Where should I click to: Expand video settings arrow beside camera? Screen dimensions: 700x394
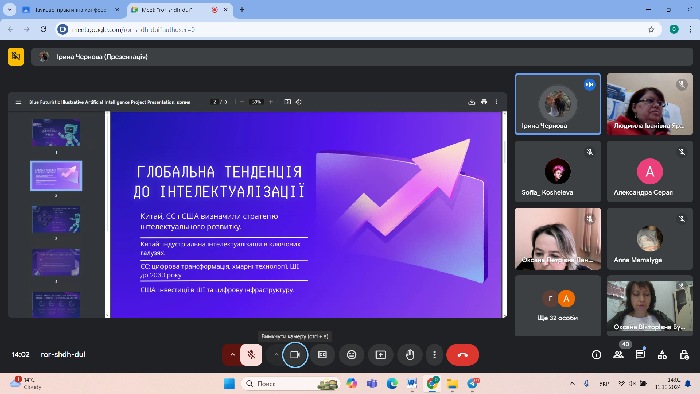click(x=276, y=355)
